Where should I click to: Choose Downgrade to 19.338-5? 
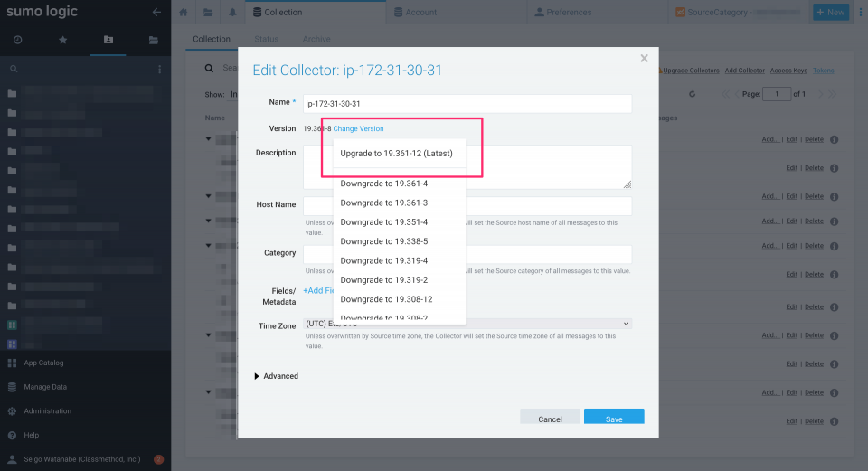coord(383,241)
